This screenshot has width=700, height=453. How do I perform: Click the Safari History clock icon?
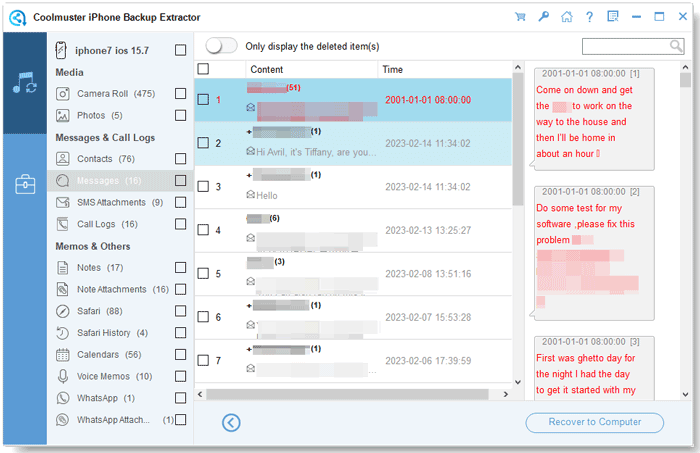tap(63, 333)
